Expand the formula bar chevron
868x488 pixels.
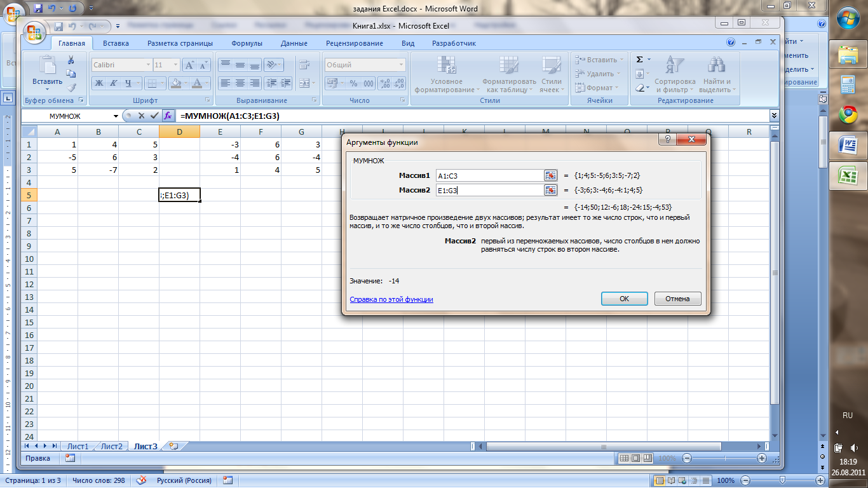[774, 116]
